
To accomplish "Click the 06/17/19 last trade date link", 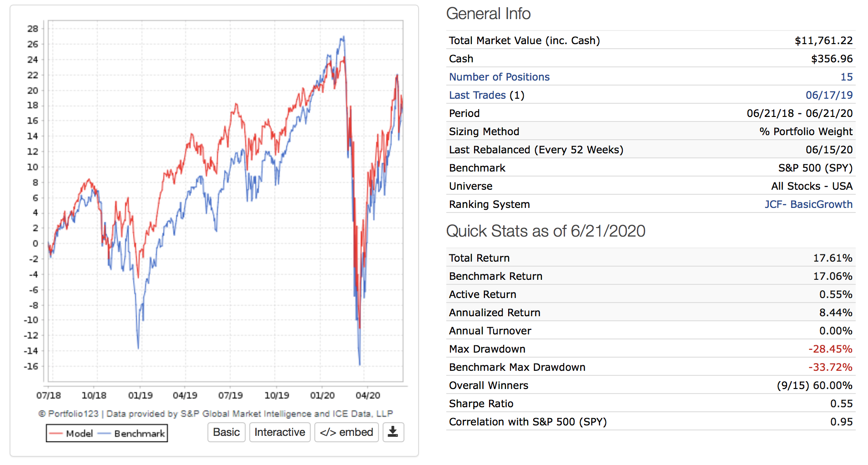I will [829, 95].
